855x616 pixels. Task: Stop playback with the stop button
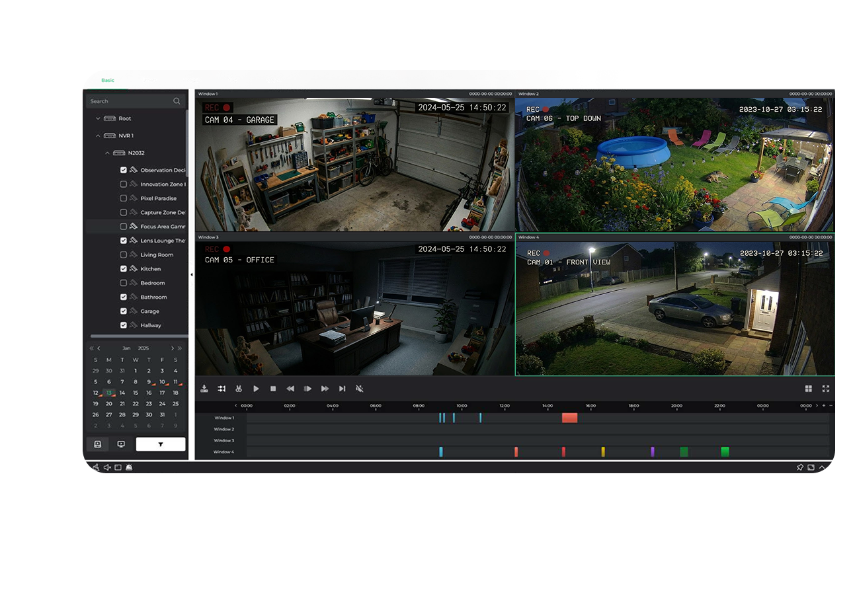[x=273, y=389]
